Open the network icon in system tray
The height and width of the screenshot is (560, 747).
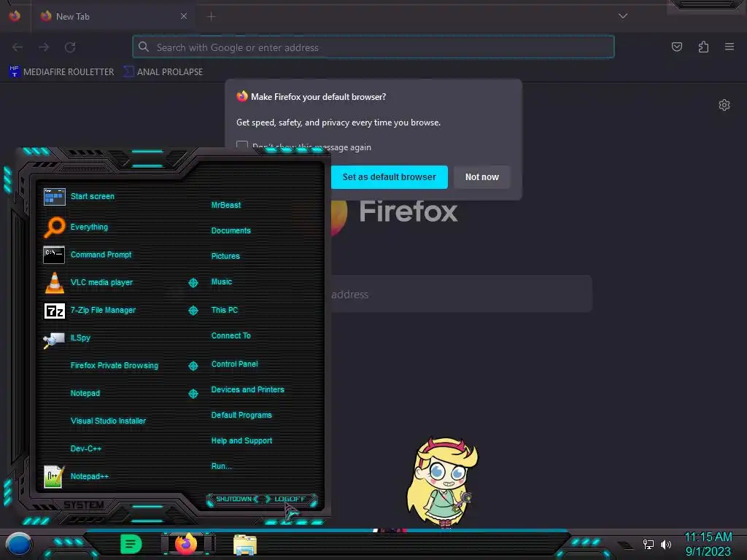tap(649, 544)
